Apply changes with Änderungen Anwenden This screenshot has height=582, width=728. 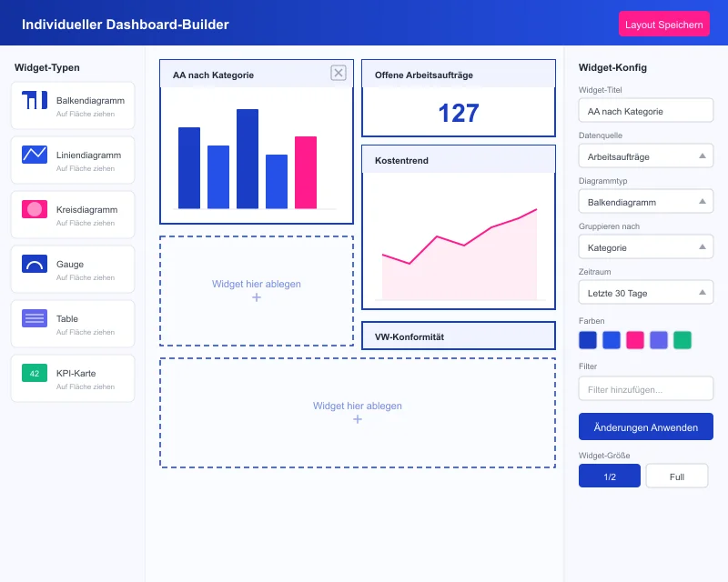[x=645, y=426]
